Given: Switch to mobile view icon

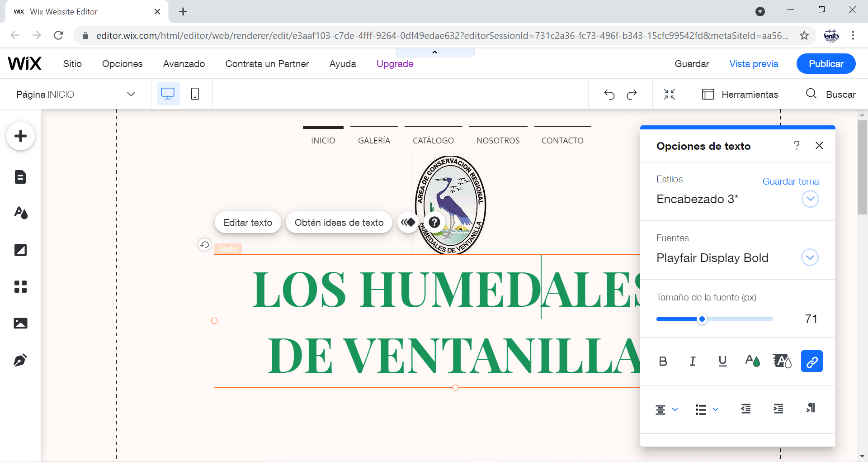Looking at the screenshot, I should 195,94.
